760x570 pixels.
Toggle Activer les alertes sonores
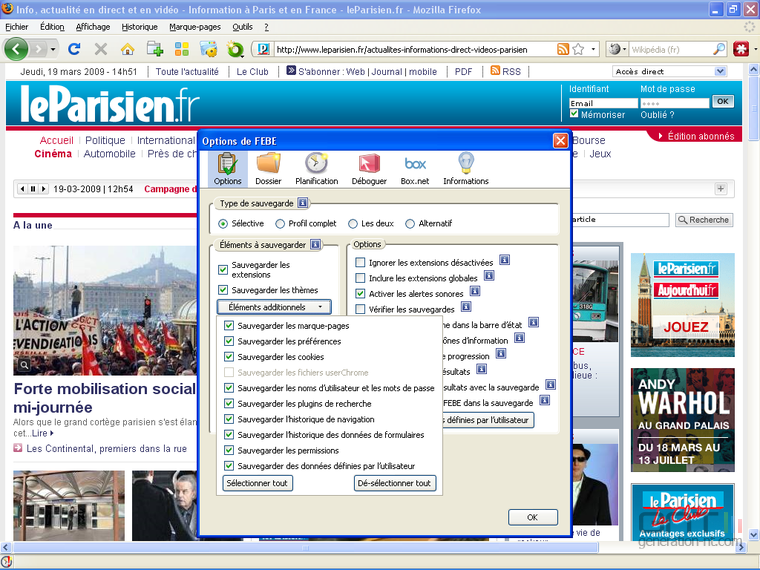tap(360, 293)
